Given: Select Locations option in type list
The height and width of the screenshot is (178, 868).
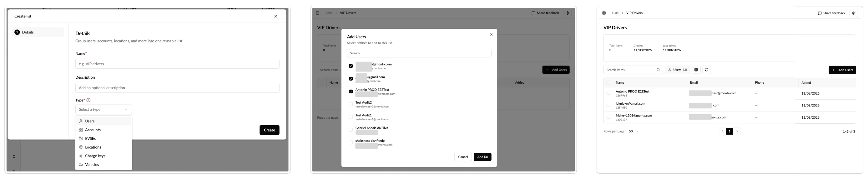Looking at the screenshot, I should pos(103,147).
